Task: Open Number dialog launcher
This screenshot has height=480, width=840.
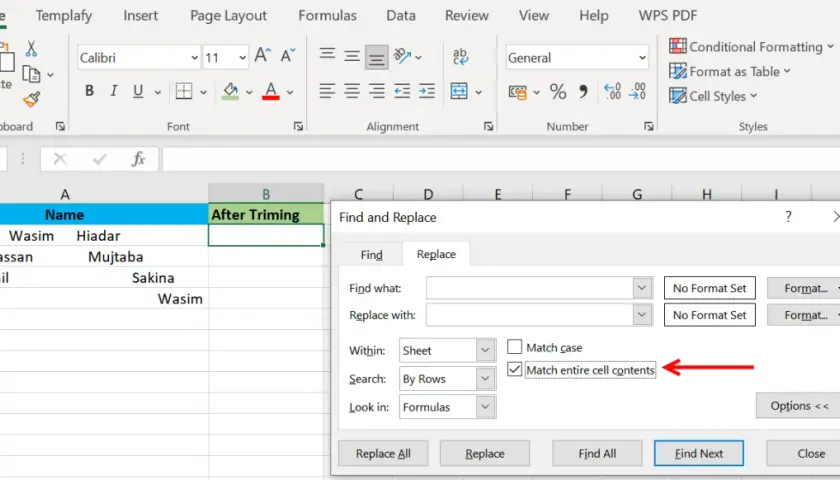Action: pyautogui.click(x=649, y=126)
